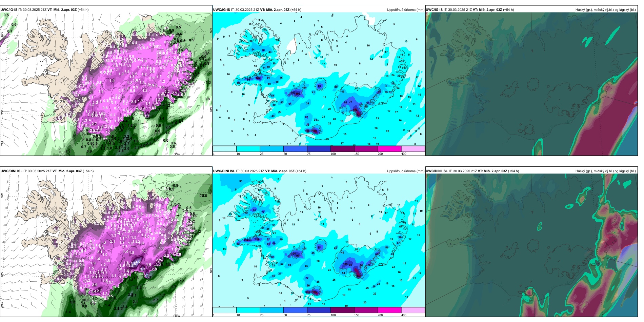Screen dimensions: 644x322
Task: Pick the 200–400 mm magenta swatch in IG-IS legend
Action: pyautogui.click(x=389, y=149)
